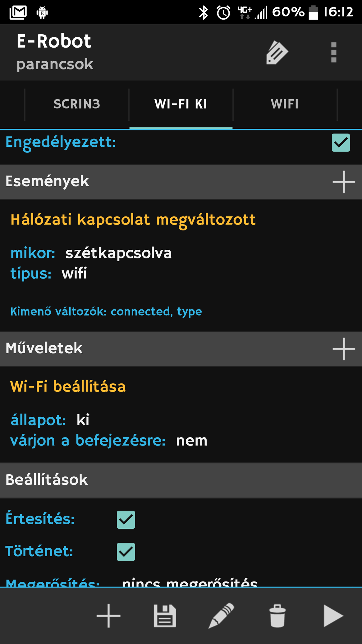This screenshot has height=644, width=362.
Task: Delete command with the trash icon
Action: tap(277, 615)
